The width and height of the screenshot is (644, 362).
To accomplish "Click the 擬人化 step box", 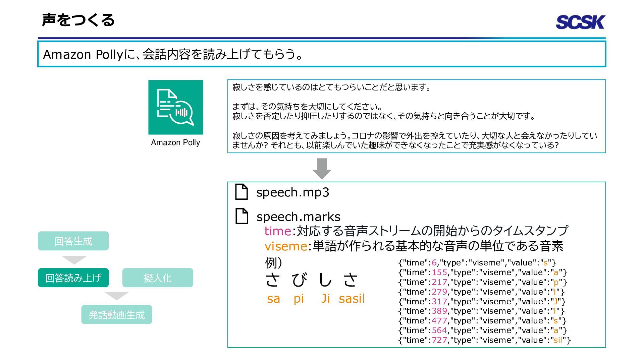I will click(x=158, y=278).
